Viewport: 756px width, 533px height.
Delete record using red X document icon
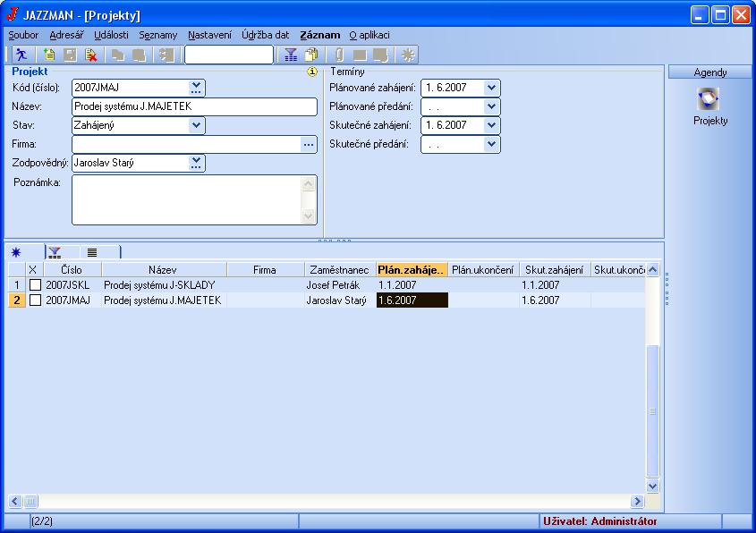point(91,55)
